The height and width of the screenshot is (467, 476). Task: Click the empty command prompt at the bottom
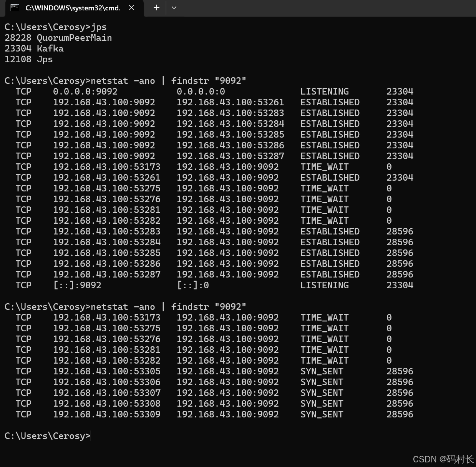click(x=48, y=436)
